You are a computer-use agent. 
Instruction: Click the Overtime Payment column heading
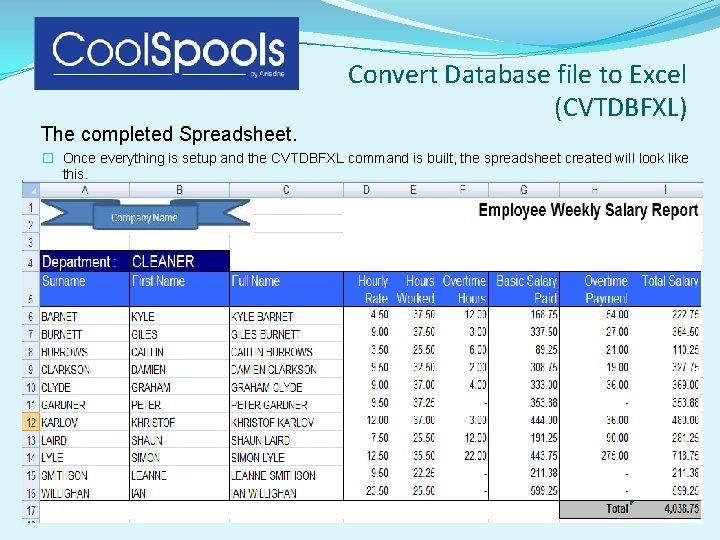click(595, 289)
